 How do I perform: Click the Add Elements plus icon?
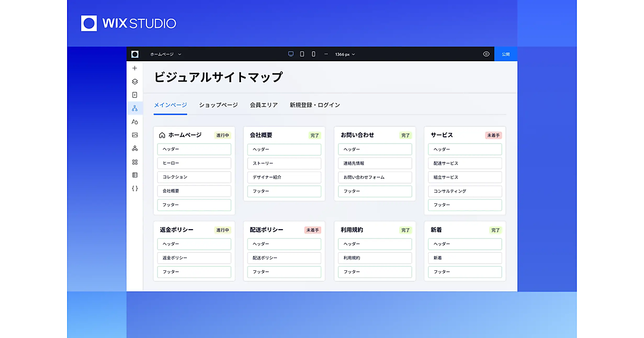pos(135,68)
